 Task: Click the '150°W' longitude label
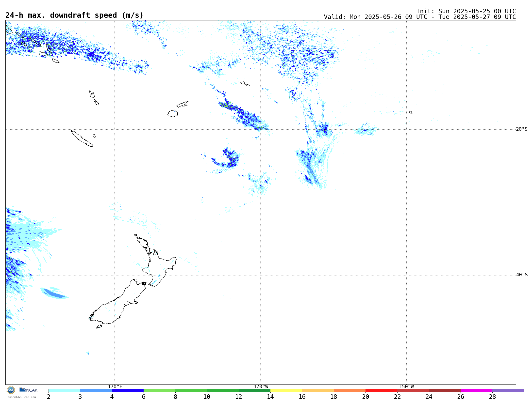point(407,387)
